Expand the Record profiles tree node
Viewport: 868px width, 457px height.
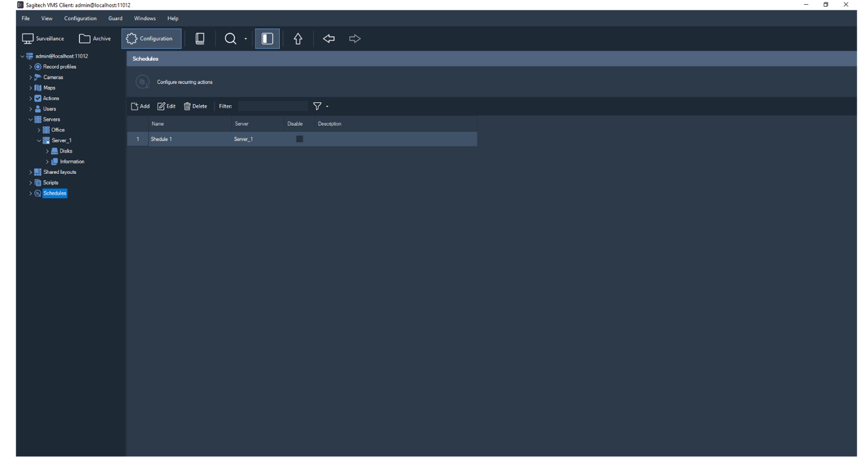(30, 67)
